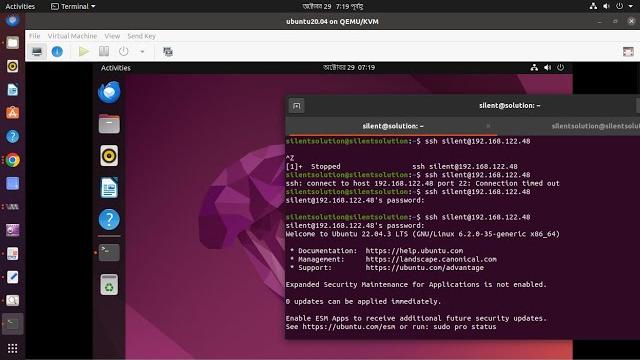Click 'Expanded Security Maintenance' line in terminal
Image resolution: width=640 pixels, height=360 pixels.
click(x=416, y=284)
